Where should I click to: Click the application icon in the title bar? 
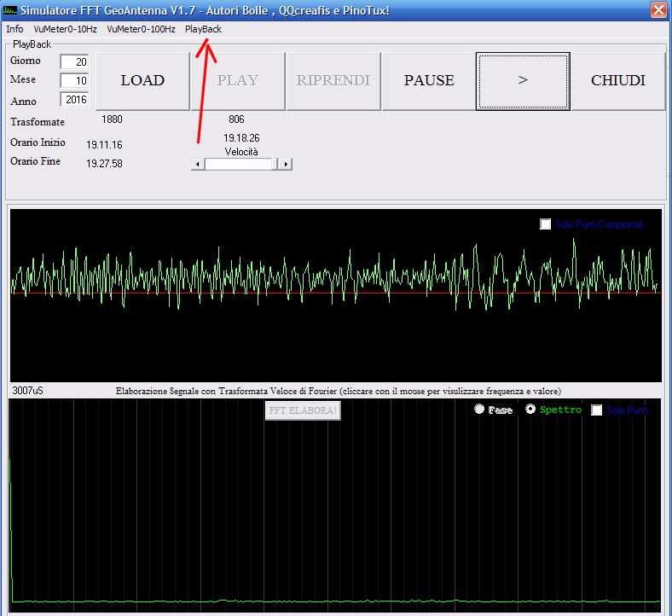point(9,10)
